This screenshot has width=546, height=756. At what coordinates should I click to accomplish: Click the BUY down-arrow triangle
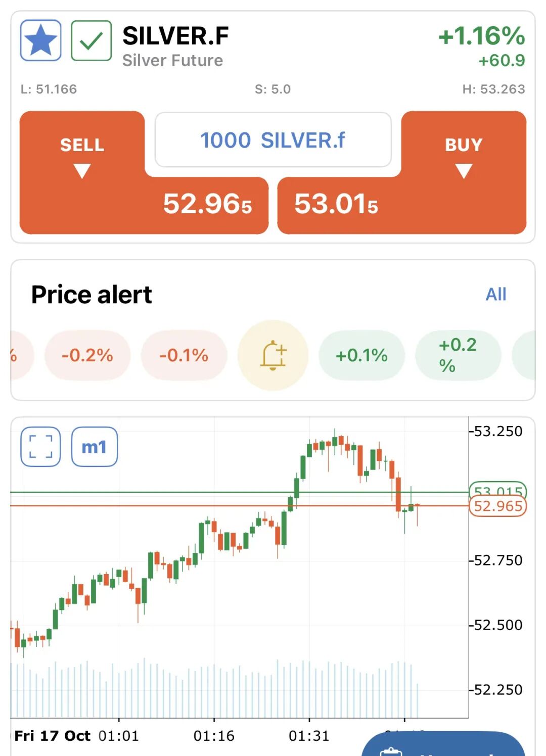point(464,171)
